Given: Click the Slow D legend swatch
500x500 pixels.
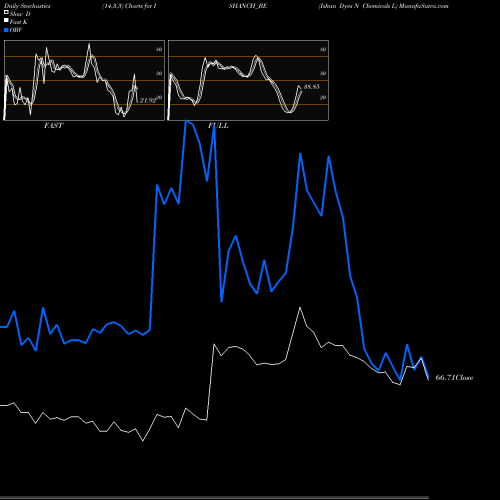Looking at the screenshot, I should pos(6,13).
